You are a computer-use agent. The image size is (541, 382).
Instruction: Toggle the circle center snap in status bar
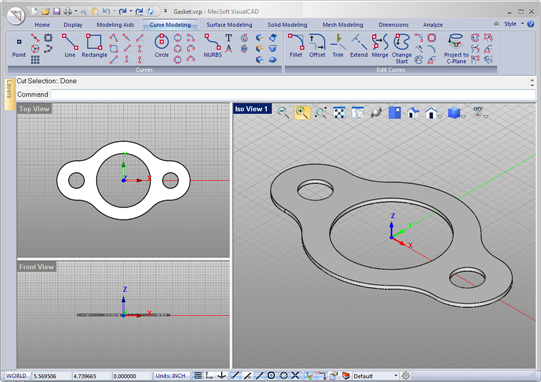[271, 375]
